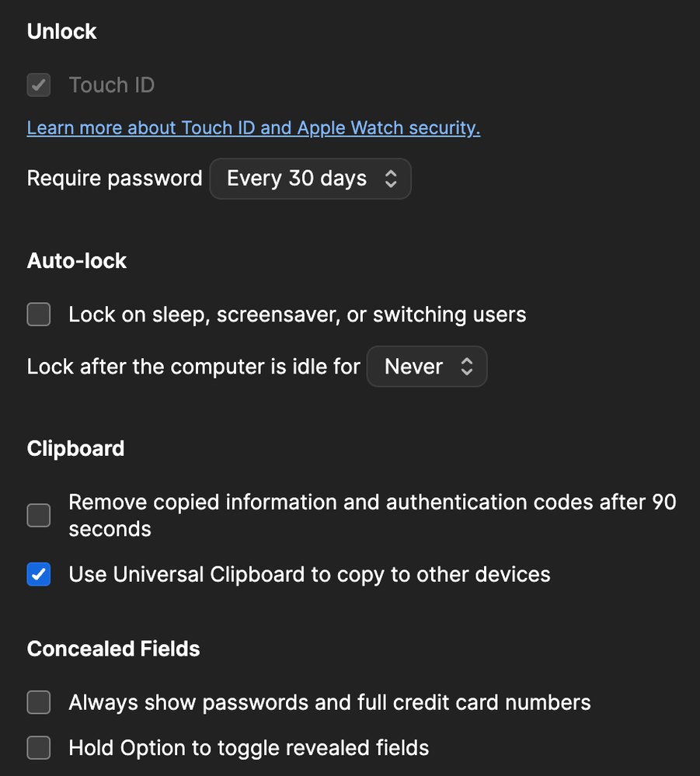Viewport: 700px width, 776px height.
Task: Click the up-down chevron beside Never
Action: click(467, 367)
